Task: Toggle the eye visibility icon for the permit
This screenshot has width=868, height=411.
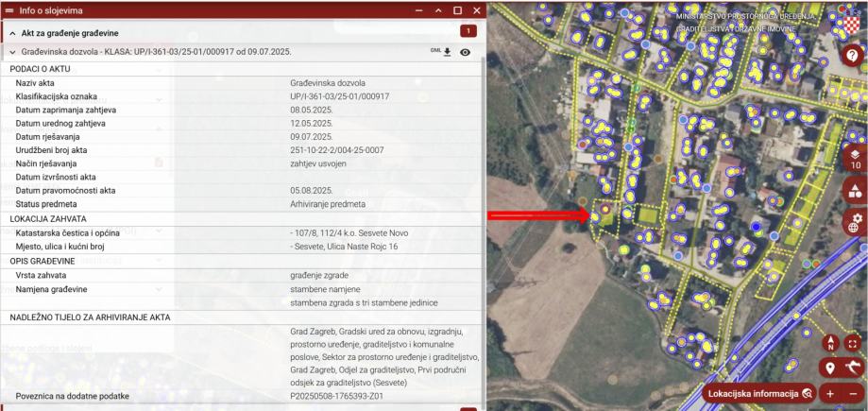Action: pos(466,52)
